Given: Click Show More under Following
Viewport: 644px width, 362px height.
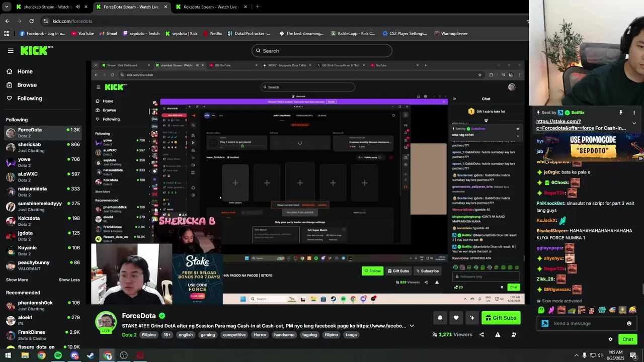Looking at the screenshot, I should click(17, 280).
